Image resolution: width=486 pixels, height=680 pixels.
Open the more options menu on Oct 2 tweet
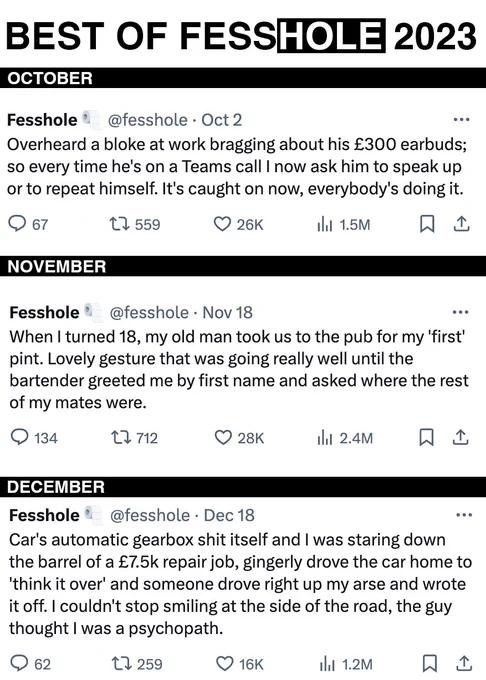[x=461, y=119]
